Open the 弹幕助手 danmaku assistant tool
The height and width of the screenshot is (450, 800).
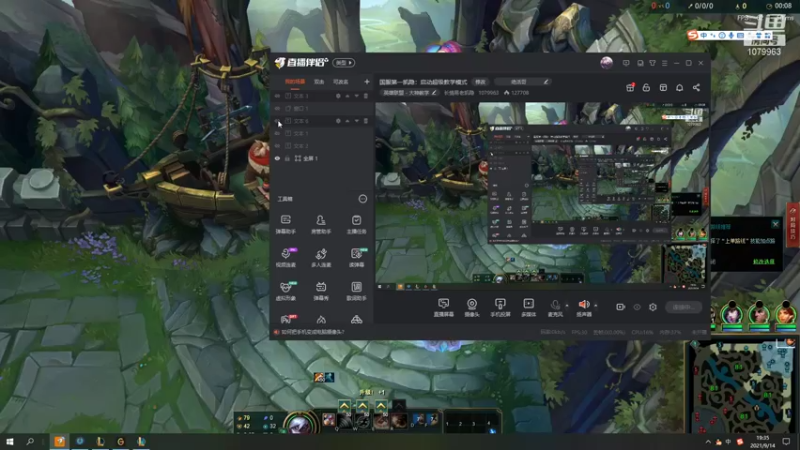coord(286,224)
